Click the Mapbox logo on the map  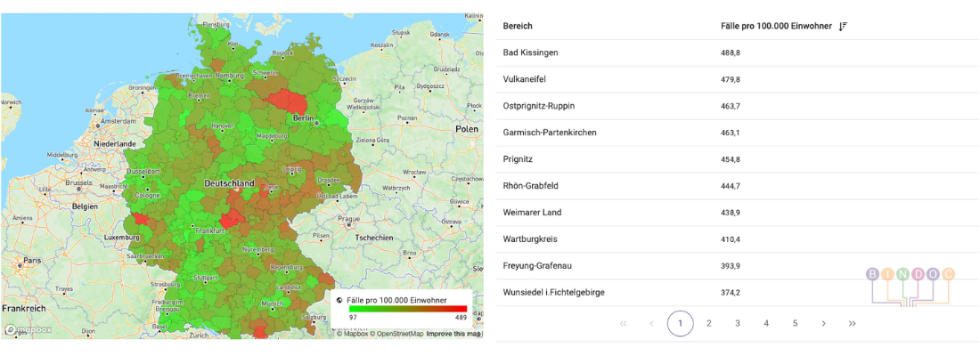27,329
